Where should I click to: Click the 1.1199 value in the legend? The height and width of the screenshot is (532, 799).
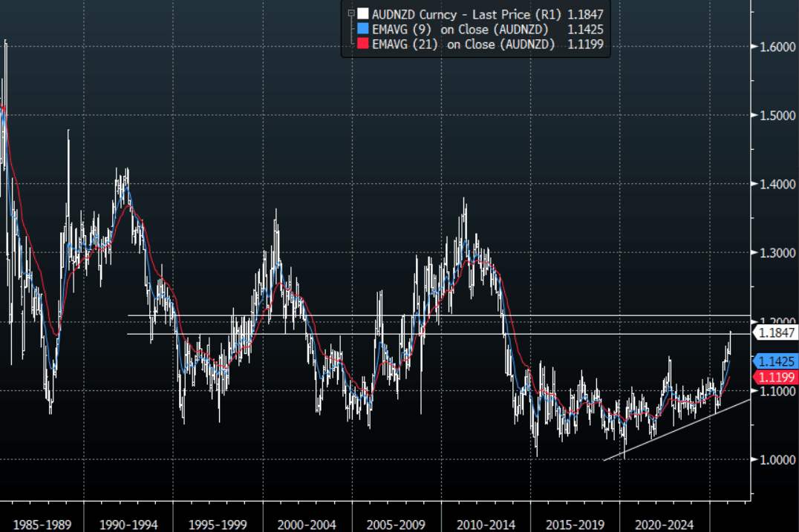coord(585,45)
